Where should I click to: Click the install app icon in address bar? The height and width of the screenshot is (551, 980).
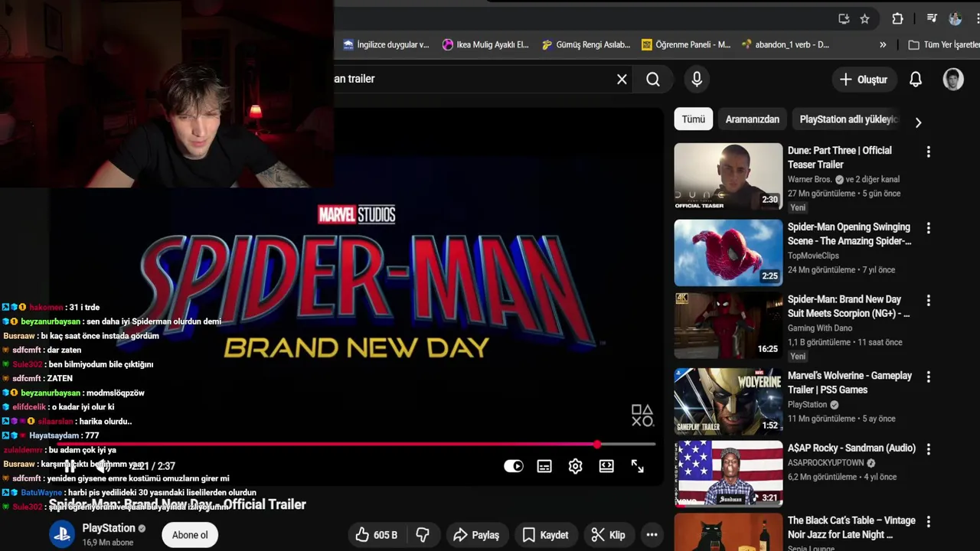pyautogui.click(x=844, y=18)
